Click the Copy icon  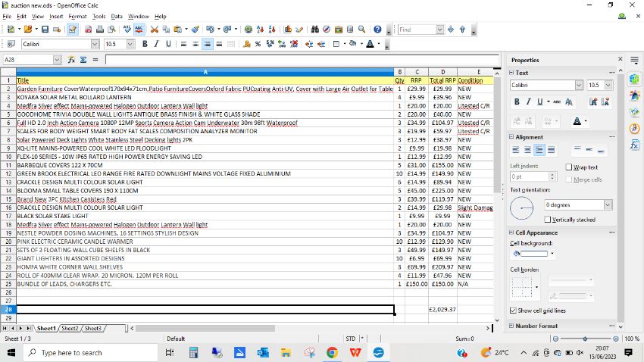coord(166,30)
